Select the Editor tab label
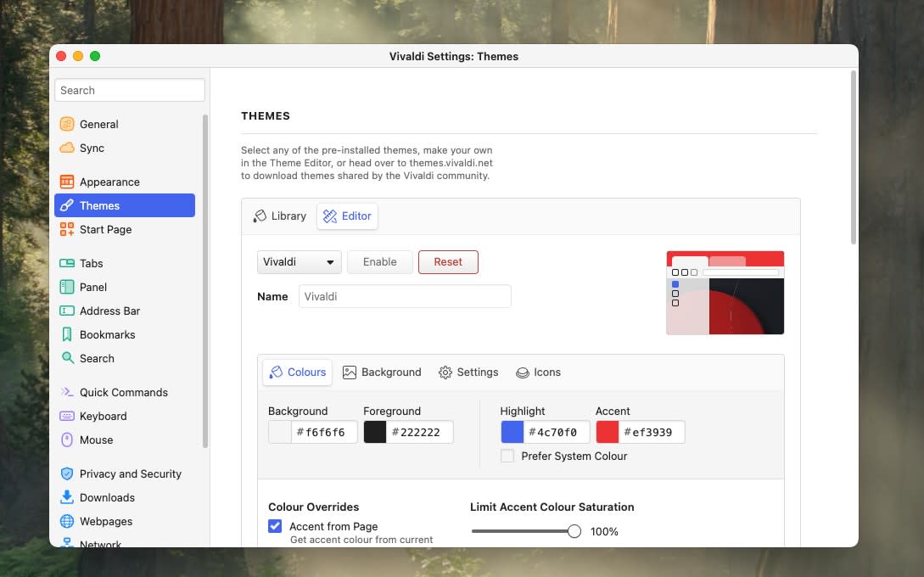This screenshot has height=577, width=924. pyautogui.click(x=356, y=216)
